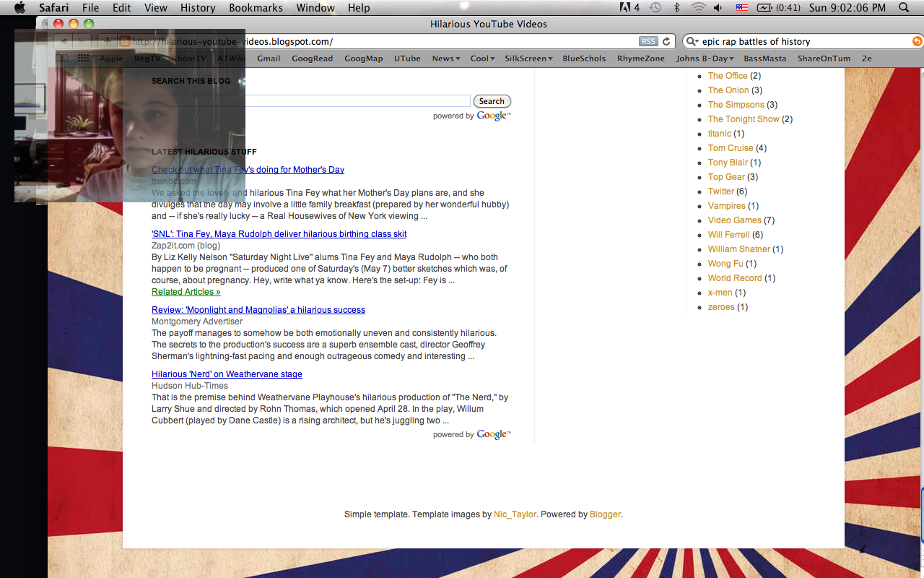Screen dimensions: 924x578
Task: Open the ShareOnTum bookmark
Action: (824, 59)
